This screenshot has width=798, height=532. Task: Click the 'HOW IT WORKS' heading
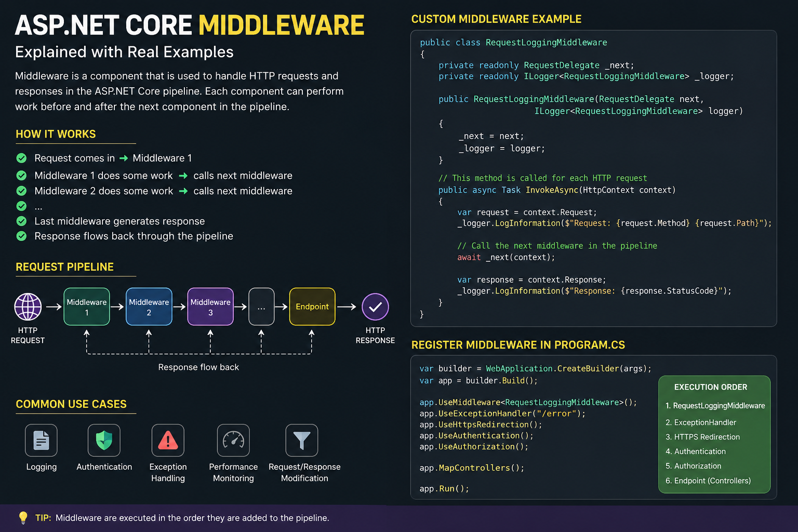(x=56, y=134)
